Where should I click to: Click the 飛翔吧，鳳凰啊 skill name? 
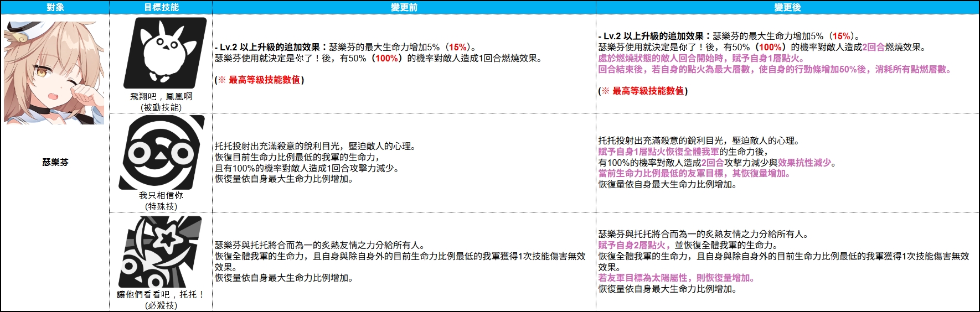click(161, 96)
